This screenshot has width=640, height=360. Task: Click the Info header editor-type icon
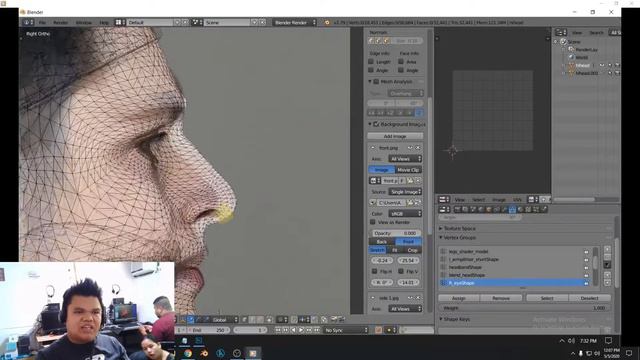[28, 22]
